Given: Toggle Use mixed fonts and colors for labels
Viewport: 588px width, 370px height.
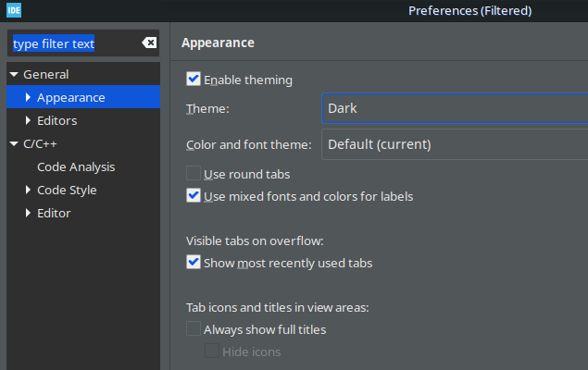Looking at the screenshot, I should tap(194, 196).
